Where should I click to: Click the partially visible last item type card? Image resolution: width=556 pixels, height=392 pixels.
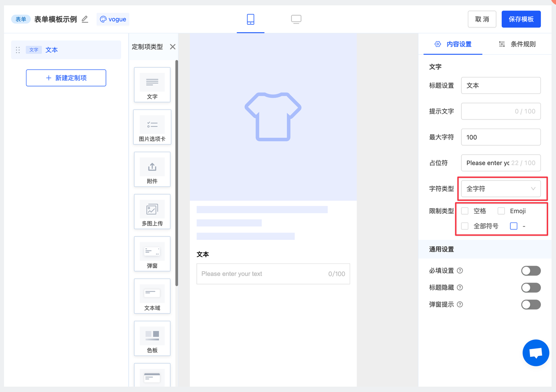tap(152, 375)
